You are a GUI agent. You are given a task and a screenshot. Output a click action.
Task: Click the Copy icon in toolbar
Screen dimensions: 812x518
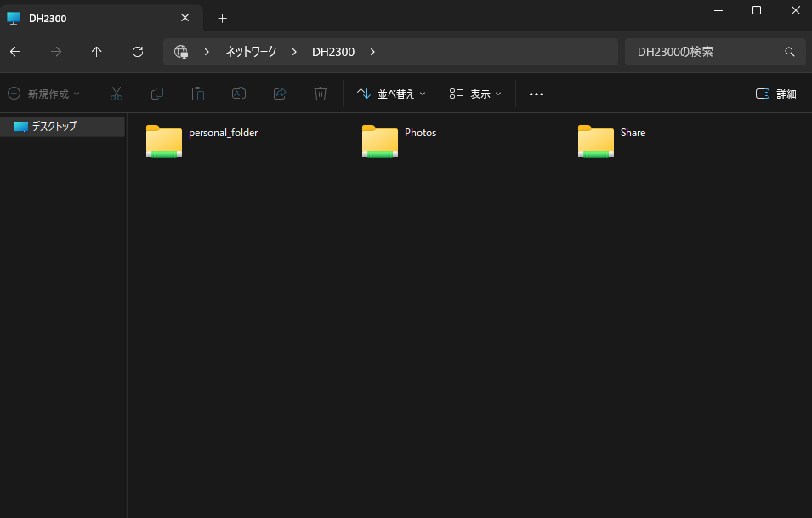(157, 94)
